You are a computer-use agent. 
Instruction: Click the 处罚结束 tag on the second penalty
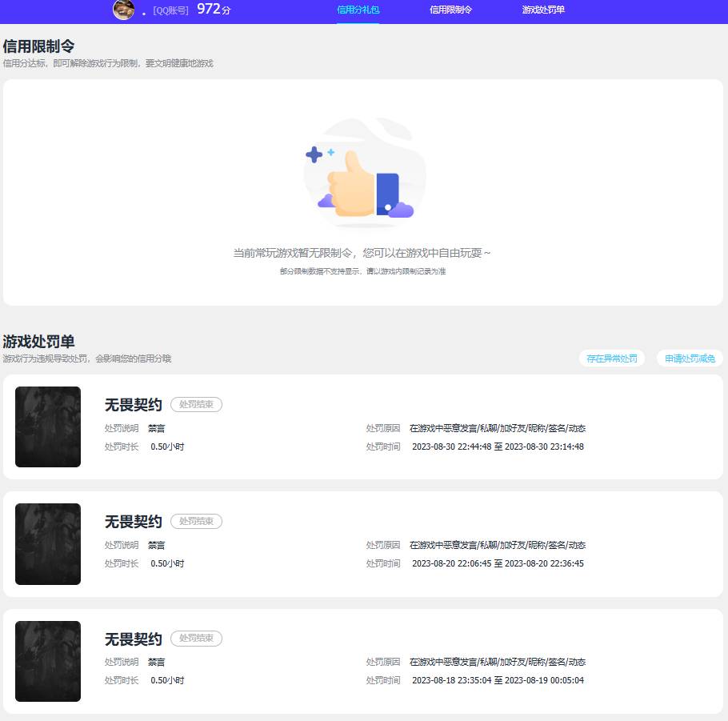196,521
